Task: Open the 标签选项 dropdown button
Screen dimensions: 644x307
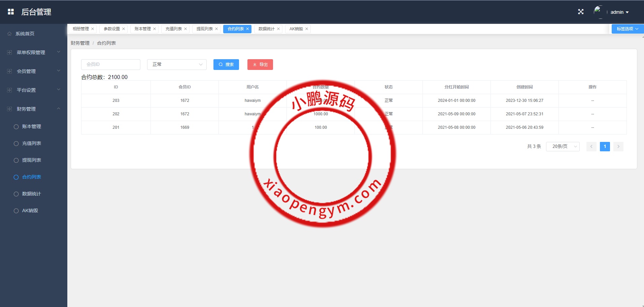Action: coord(627,29)
